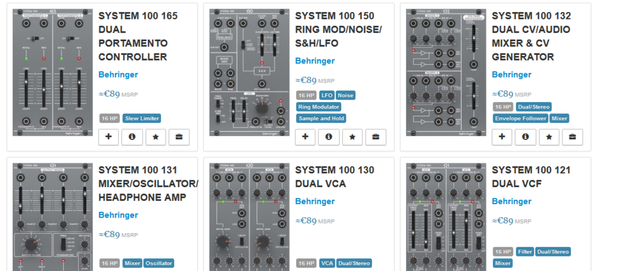Click briefcase icon for System 100 165

tap(179, 137)
